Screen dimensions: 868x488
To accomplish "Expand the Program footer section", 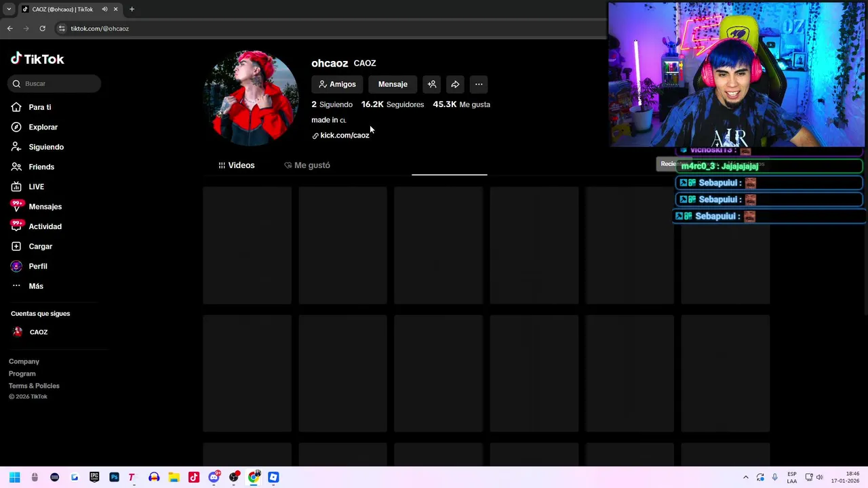I will pyautogui.click(x=22, y=373).
